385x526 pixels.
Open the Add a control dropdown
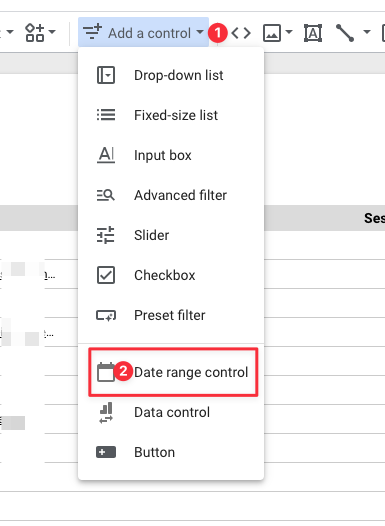click(x=144, y=33)
